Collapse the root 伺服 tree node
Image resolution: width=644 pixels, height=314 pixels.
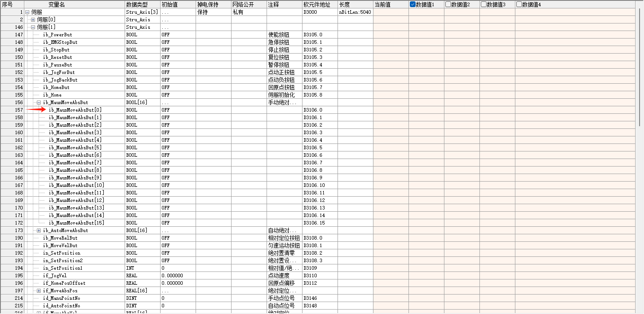(27, 12)
